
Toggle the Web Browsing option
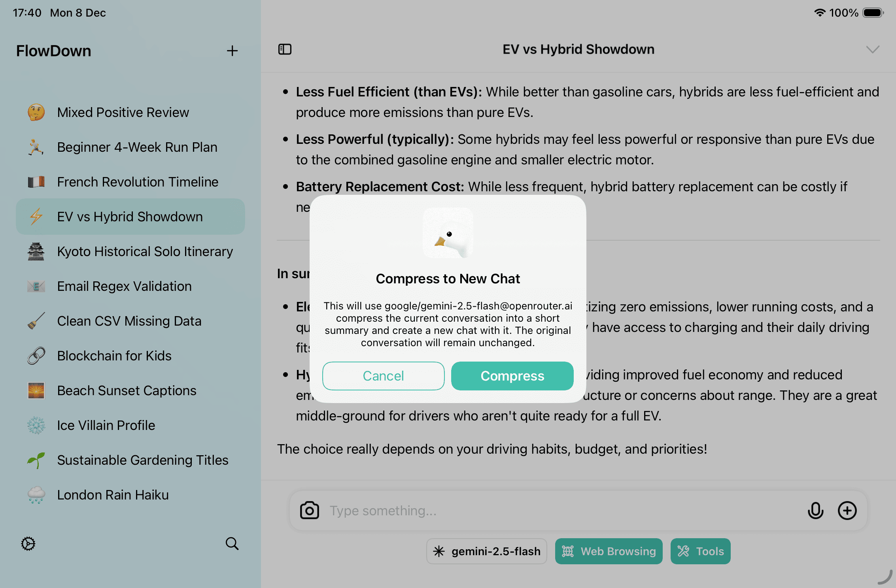point(609,551)
